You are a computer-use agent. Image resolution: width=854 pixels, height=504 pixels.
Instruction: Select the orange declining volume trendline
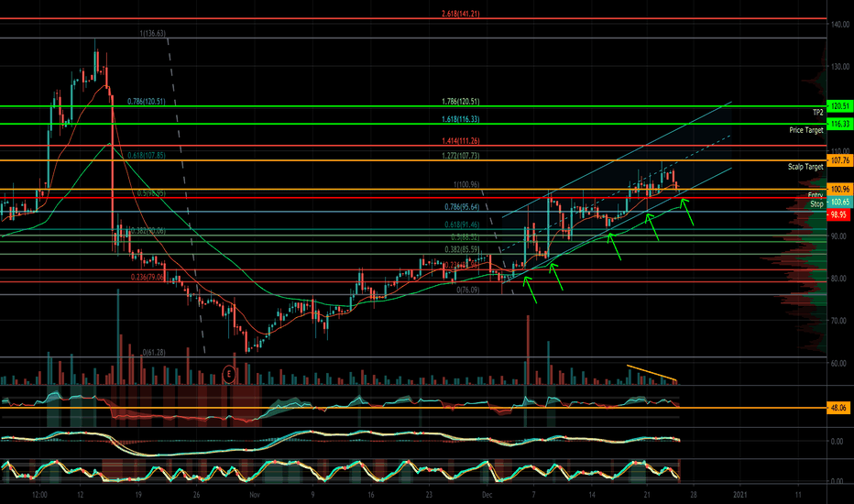651,372
